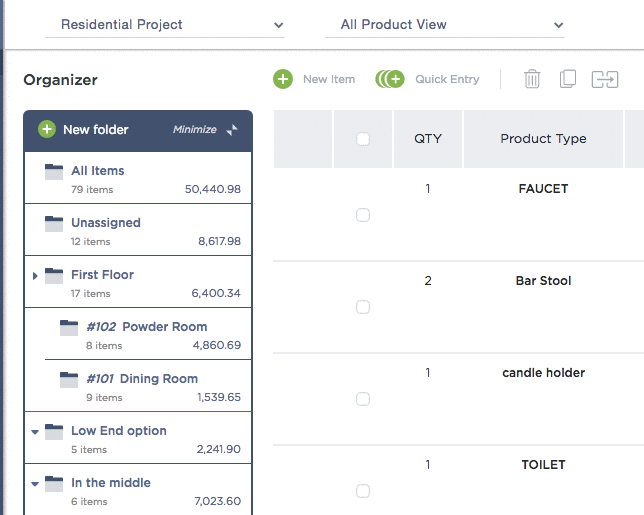Check the candle holder row checkbox
644x515 pixels.
(363, 399)
